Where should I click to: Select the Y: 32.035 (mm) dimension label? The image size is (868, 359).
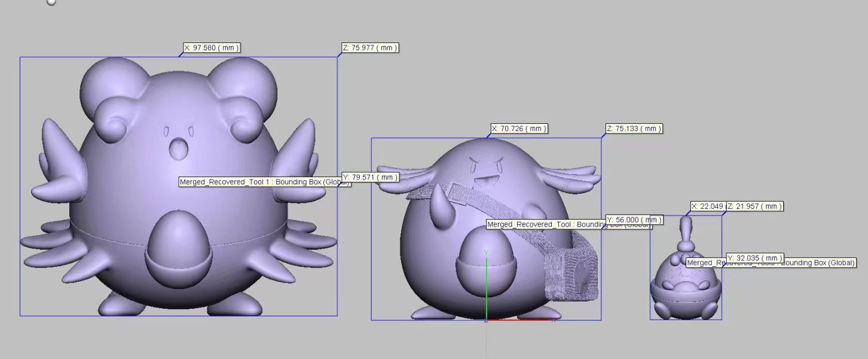[754, 257]
